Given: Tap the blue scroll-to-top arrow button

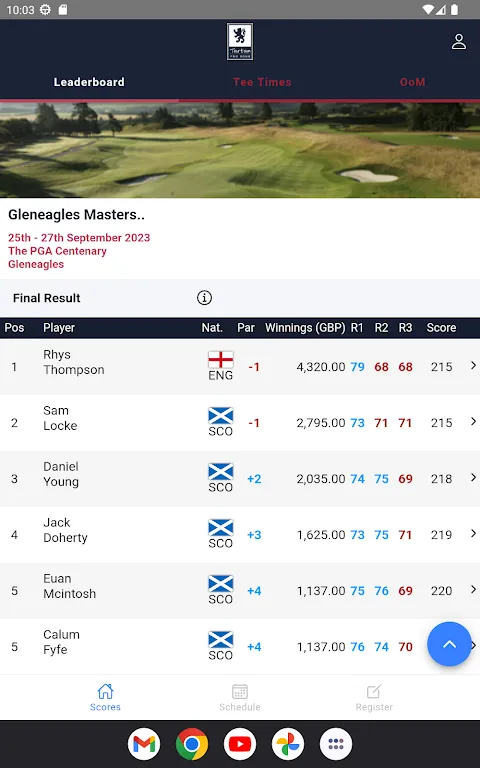Looking at the screenshot, I should [x=449, y=644].
